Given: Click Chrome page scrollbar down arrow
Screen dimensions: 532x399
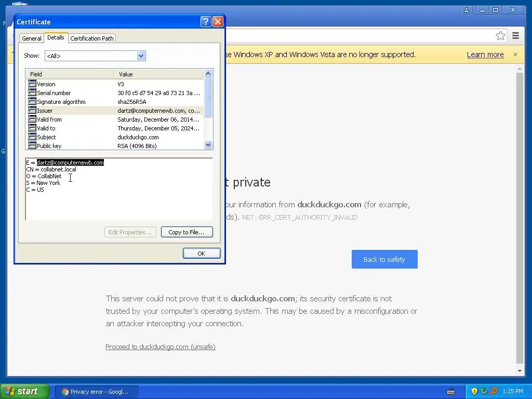Looking at the screenshot, I should click(x=520, y=371).
